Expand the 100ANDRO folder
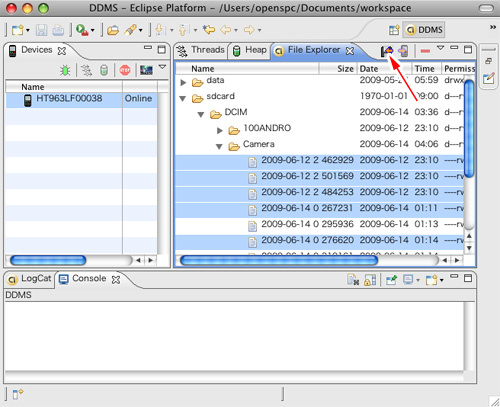Image resolution: width=500 pixels, height=407 pixels. (x=219, y=131)
